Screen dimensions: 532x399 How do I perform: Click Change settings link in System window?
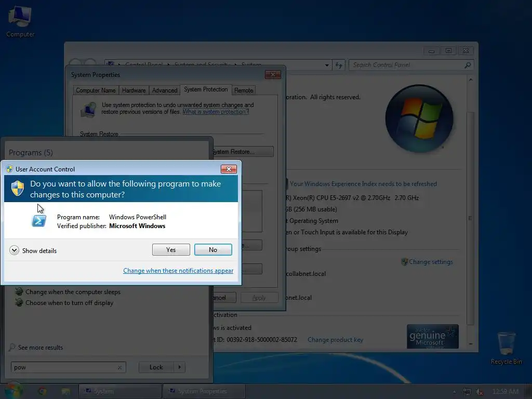click(431, 262)
